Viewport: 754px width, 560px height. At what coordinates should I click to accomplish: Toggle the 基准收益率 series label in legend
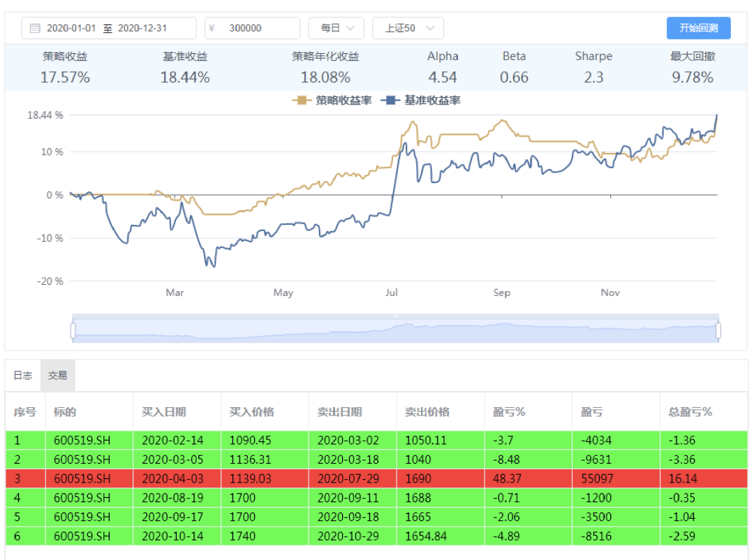tap(432, 101)
